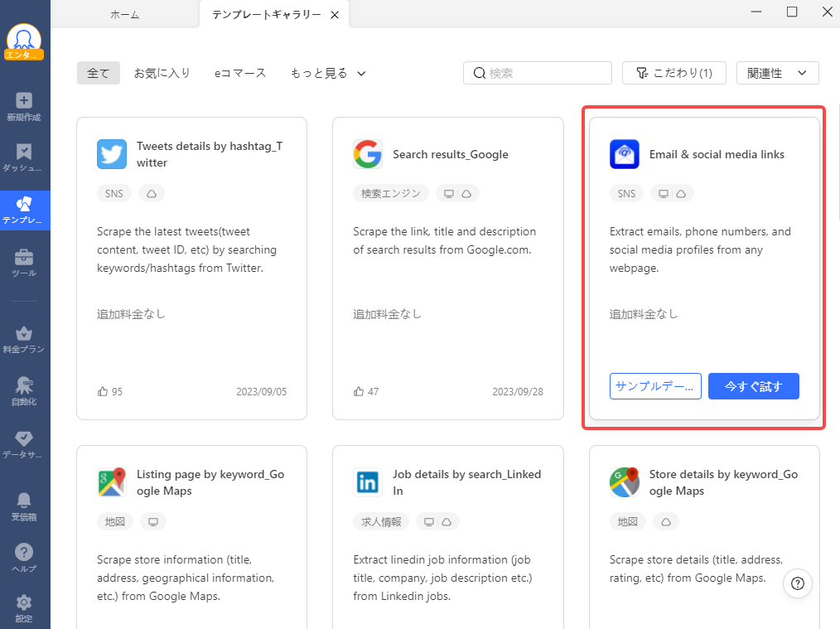Open the 関連性 sort dropdown
Viewport: 840px width, 629px height.
pyautogui.click(x=777, y=73)
